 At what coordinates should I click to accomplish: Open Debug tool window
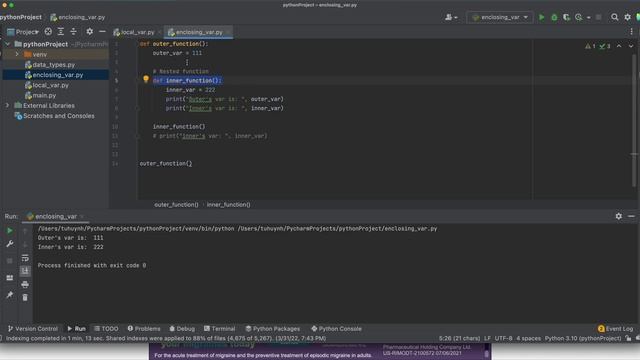pyautogui.click(x=182, y=329)
